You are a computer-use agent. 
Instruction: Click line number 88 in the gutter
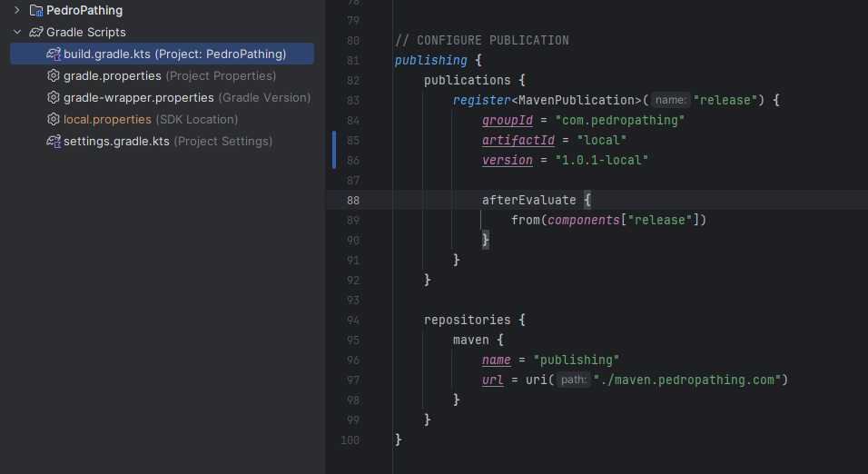coord(353,200)
